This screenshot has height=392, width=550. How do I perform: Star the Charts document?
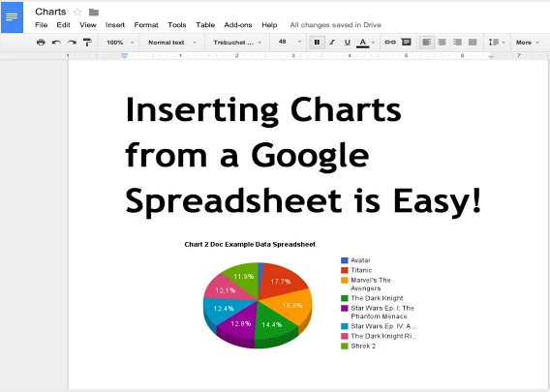tap(77, 13)
